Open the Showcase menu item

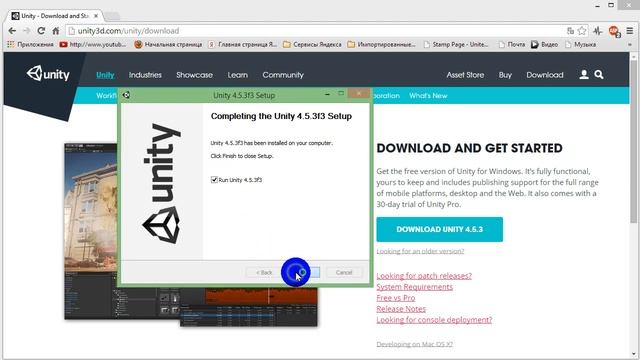194,75
